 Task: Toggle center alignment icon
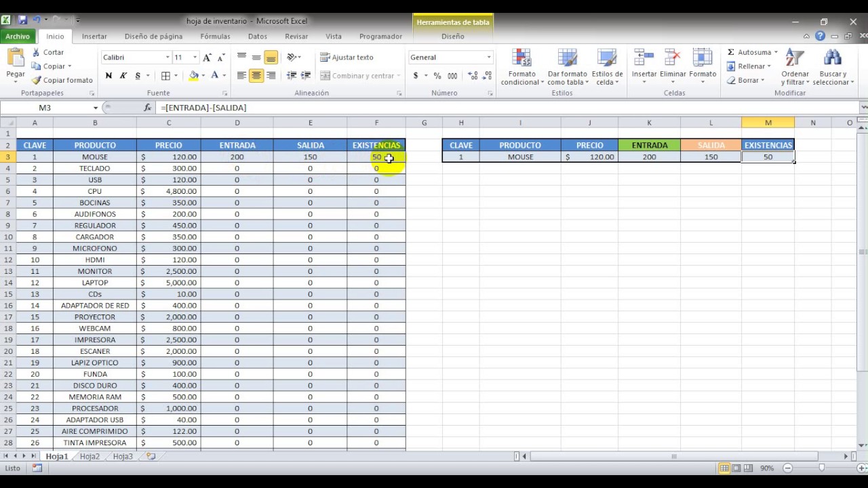(256, 76)
